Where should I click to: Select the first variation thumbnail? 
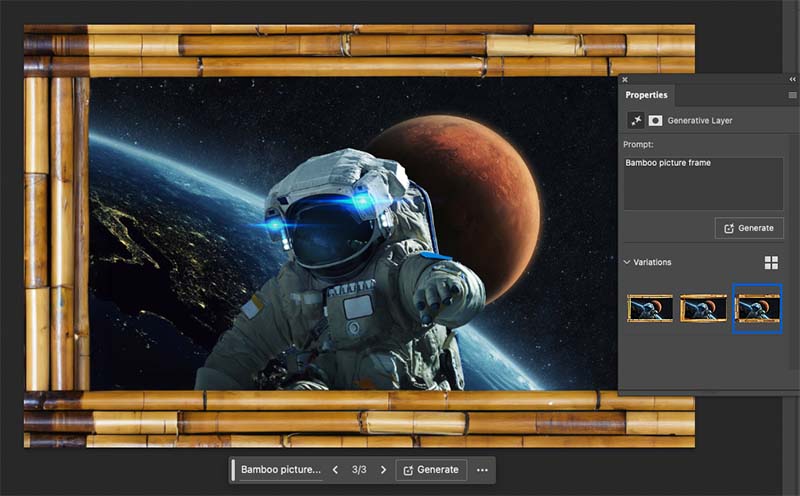click(649, 309)
